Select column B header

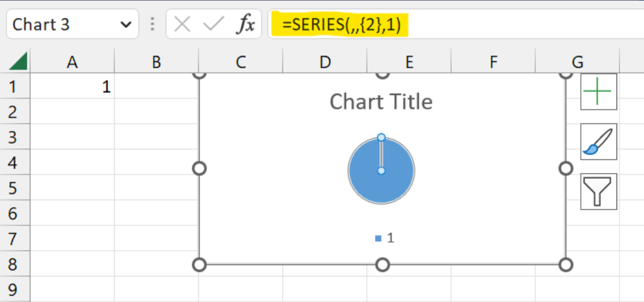pyautogui.click(x=156, y=61)
